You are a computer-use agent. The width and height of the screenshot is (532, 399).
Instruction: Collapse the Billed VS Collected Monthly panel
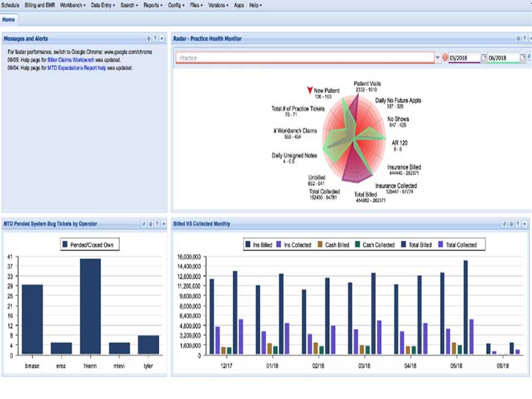tap(525, 224)
